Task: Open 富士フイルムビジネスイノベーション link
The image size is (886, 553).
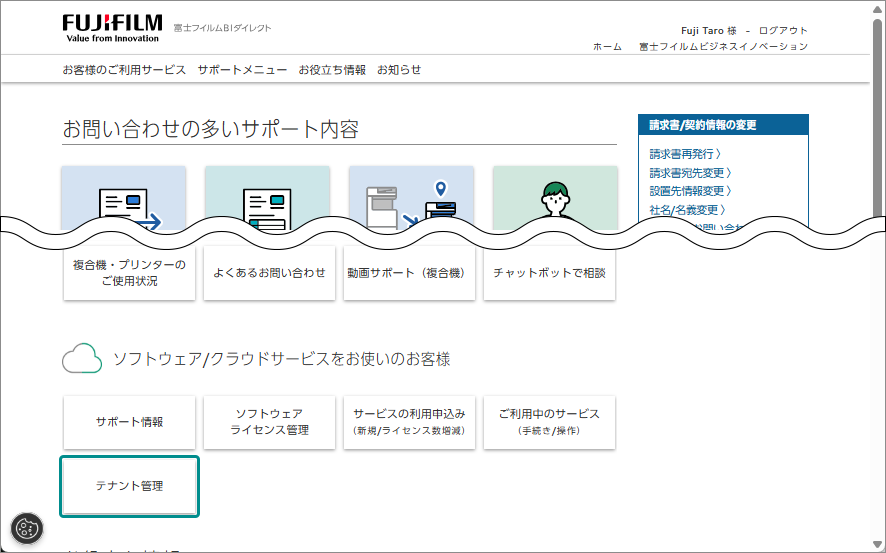Action: [x=723, y=47]
